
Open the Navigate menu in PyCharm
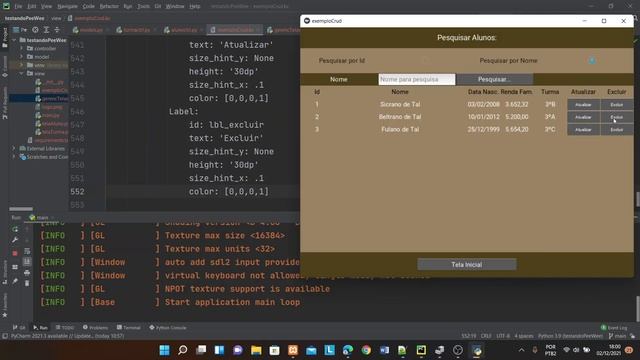67,6
